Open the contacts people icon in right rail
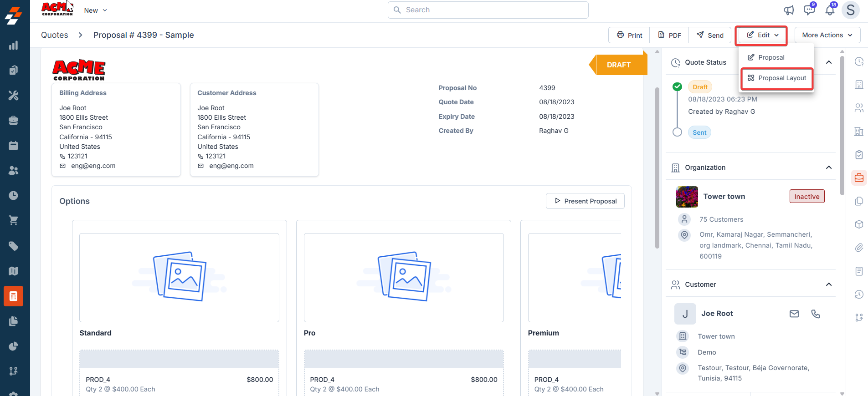Screen dimensions: 868x396 pos(859,108)
